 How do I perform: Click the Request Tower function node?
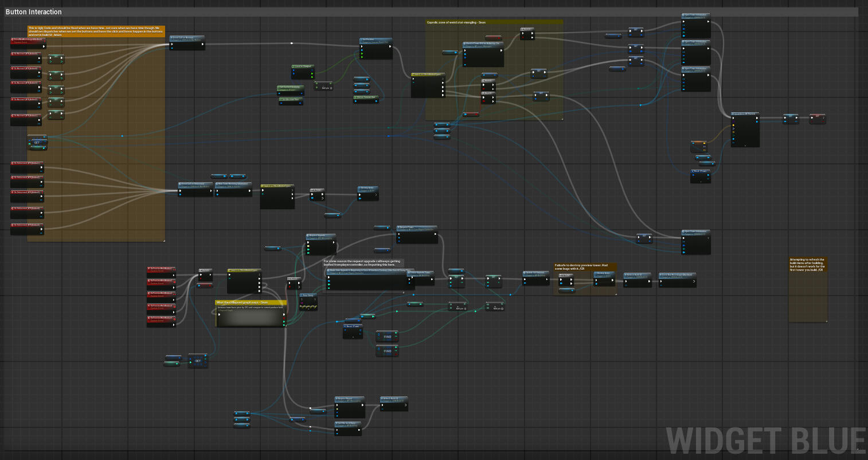pyautogui.click(x=416, y=228)
